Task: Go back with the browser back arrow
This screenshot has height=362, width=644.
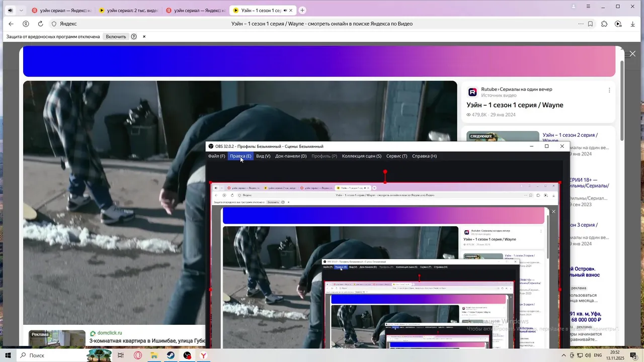Action: (11, 24)
